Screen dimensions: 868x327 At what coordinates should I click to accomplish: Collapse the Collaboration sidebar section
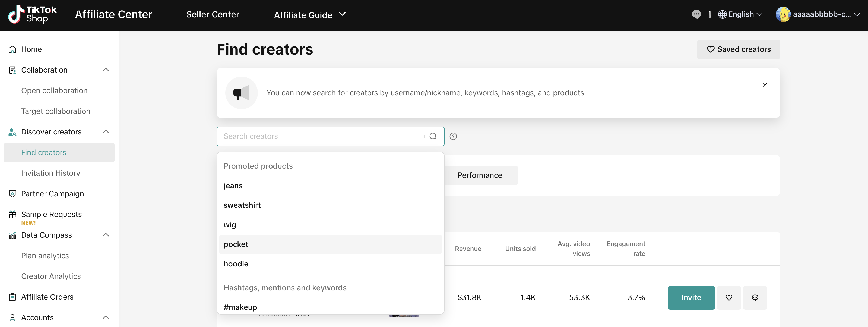pos(106,70)
